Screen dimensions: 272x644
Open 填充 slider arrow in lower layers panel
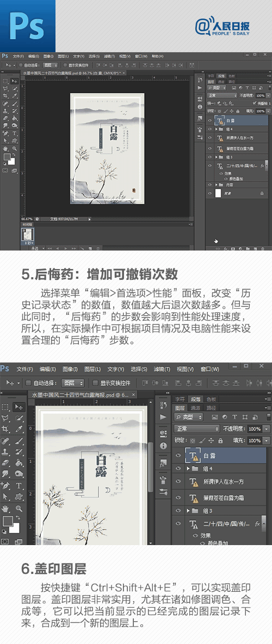[266, 440]
